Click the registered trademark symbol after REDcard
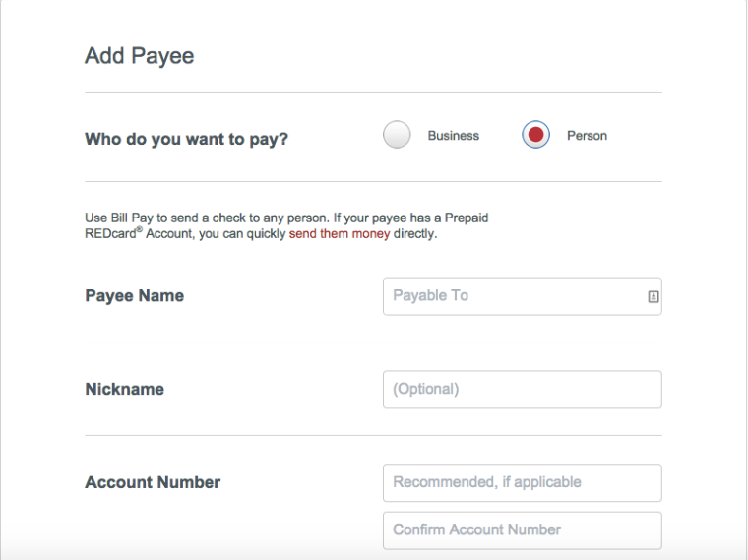The height and width of the screenshot is (560, 748). (x=140, y=229)
